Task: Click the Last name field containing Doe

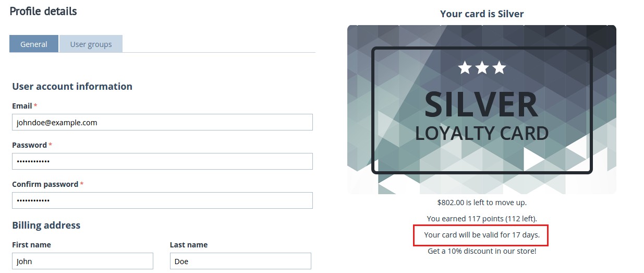Action: point(240,261)
